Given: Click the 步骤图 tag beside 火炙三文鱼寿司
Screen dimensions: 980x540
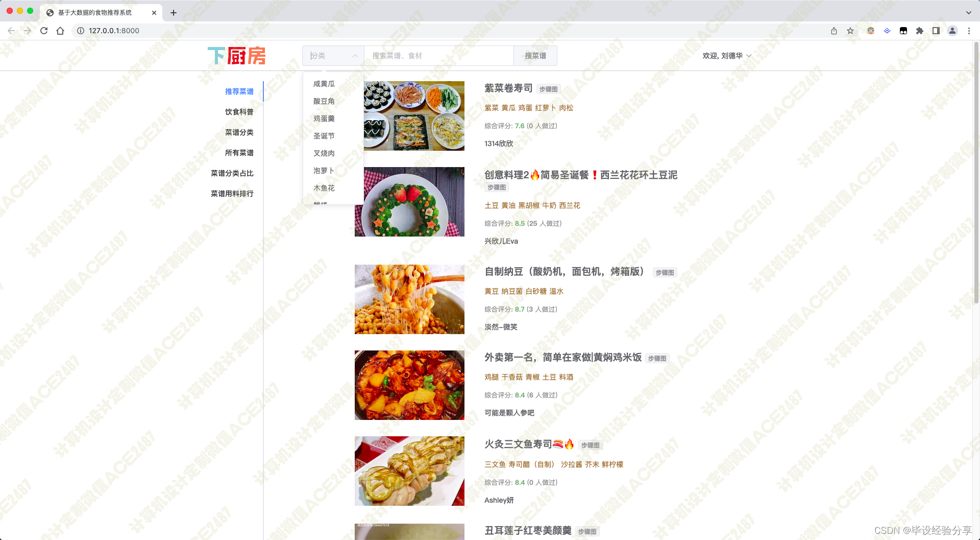Looking at the screenshot, I should (591, 445).
